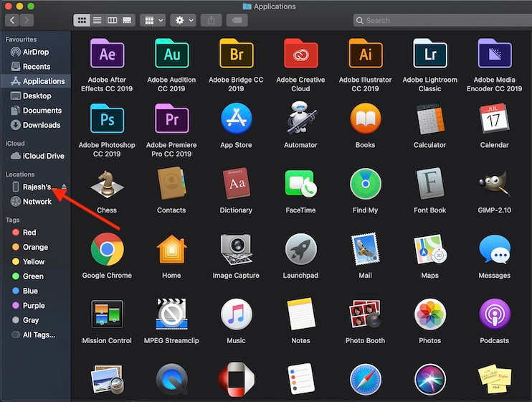Viewport: 532px width, 402px height.
Task: Go back using the back arrow
Action: [x=12, y=21]
